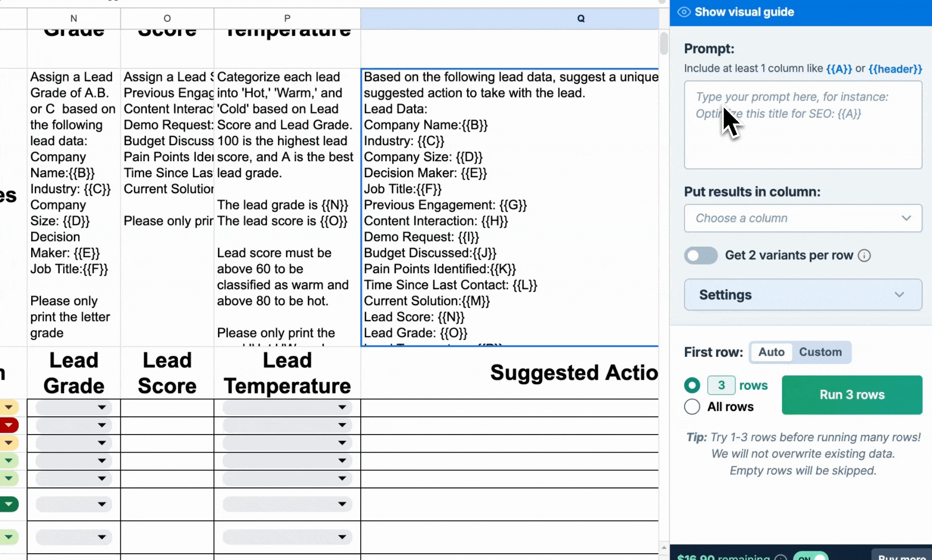Select the 3 rows radio option
Image resolution: width=932 pixels, height=560 pixels.
click(x=692, y=385)
